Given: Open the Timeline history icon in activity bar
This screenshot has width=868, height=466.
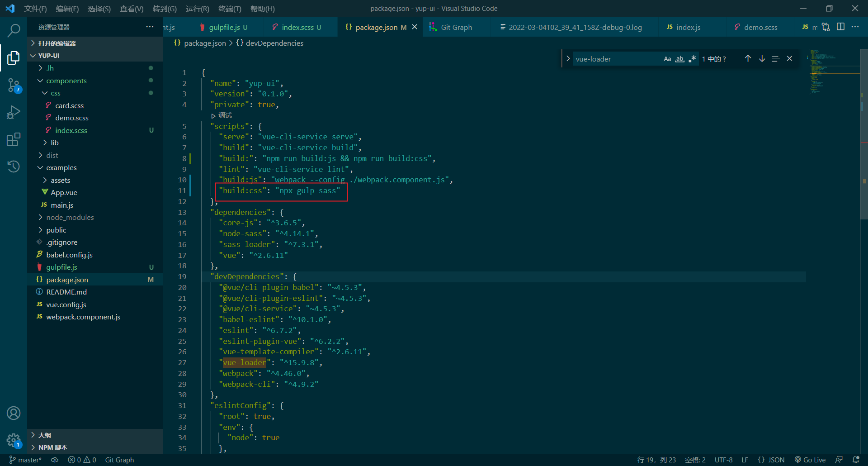Looking at the screenshot, I should tap(14, 166).
